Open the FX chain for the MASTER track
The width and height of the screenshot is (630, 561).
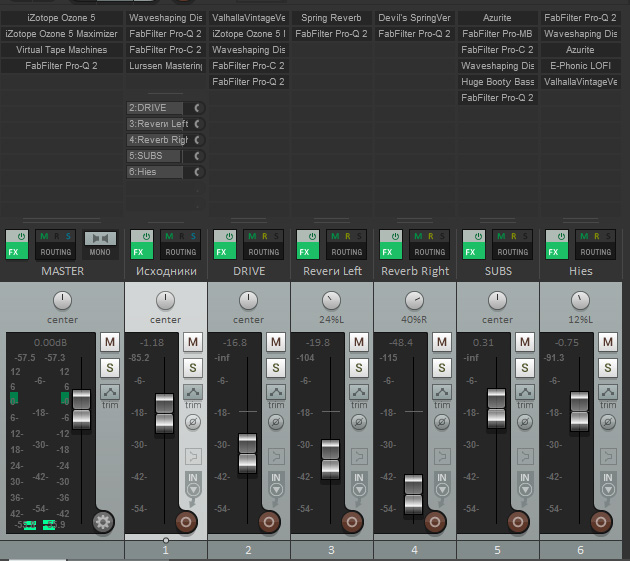(17, 244)
